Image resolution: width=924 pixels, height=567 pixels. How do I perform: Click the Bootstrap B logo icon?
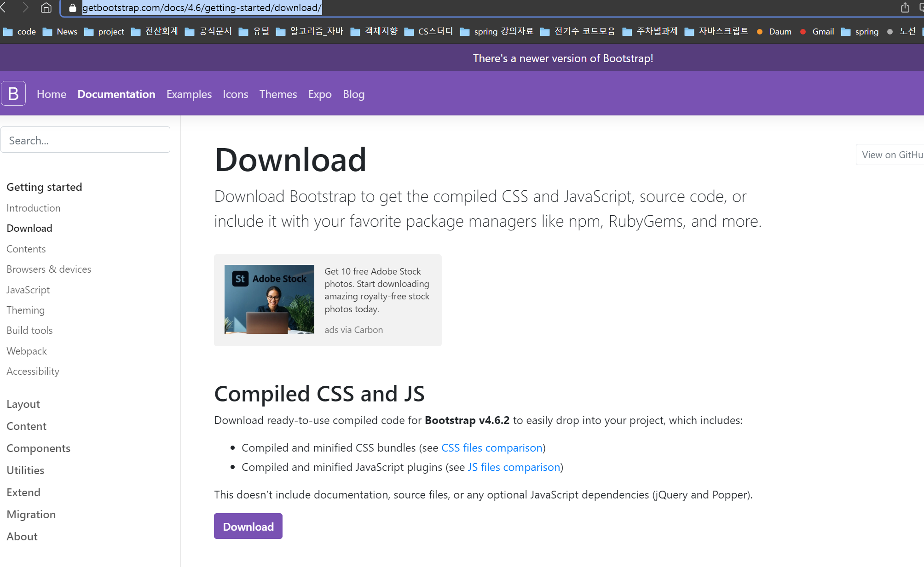(x=13, y=94)
